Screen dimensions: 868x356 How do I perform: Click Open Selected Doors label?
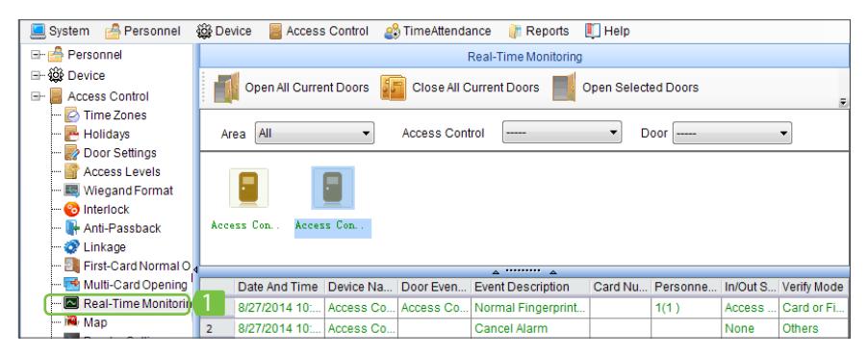(641, 88)
